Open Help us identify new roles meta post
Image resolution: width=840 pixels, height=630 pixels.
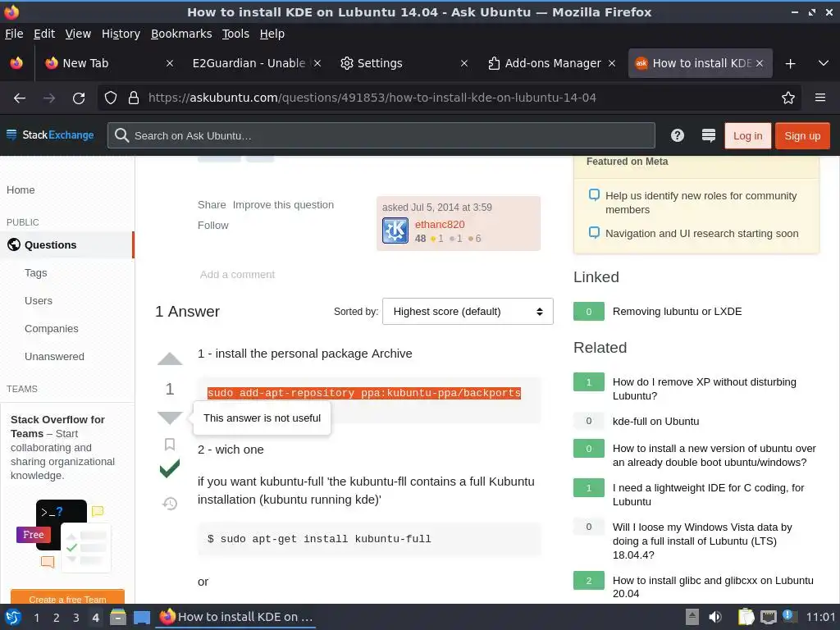point(701,203)
